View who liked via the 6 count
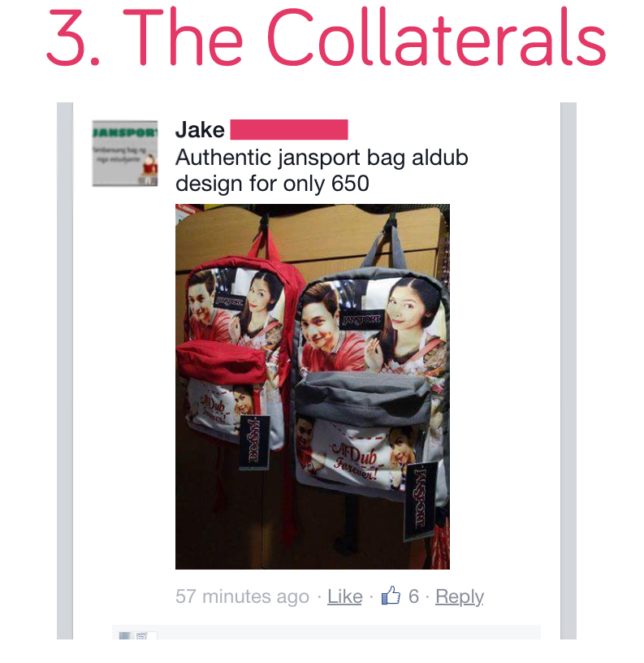Image resolution: width=644 pixels, height=663 pixels. pos(413,596)
